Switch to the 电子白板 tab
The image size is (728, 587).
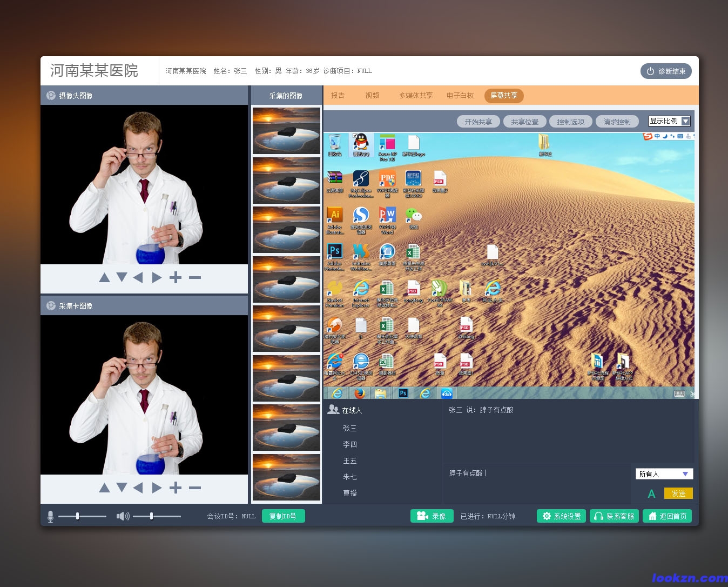(x=460, y=96)
